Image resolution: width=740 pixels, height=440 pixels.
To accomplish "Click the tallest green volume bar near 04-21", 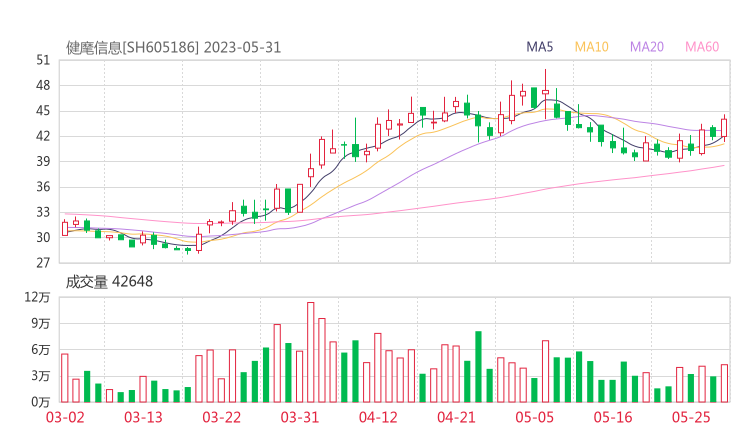I will pyautogui.click(x=479, y=367).
